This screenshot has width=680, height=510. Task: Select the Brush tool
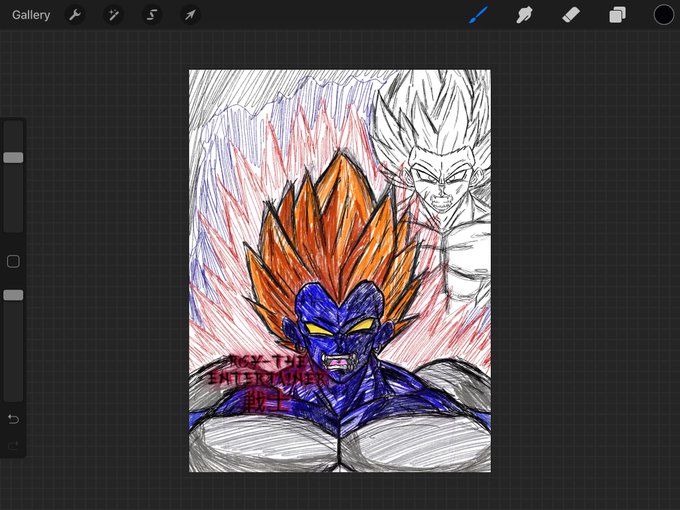coord(478,15)
